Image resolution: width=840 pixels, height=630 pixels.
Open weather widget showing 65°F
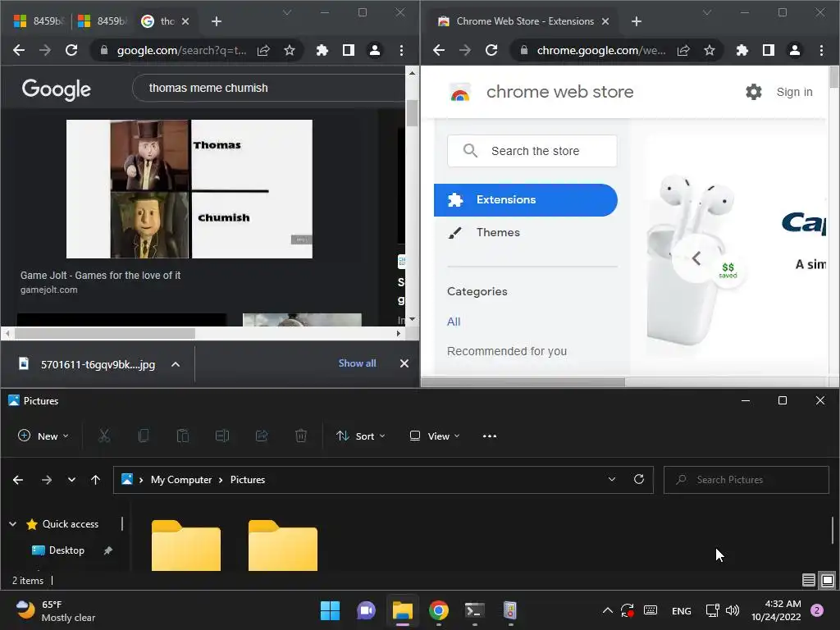point(55,610)
